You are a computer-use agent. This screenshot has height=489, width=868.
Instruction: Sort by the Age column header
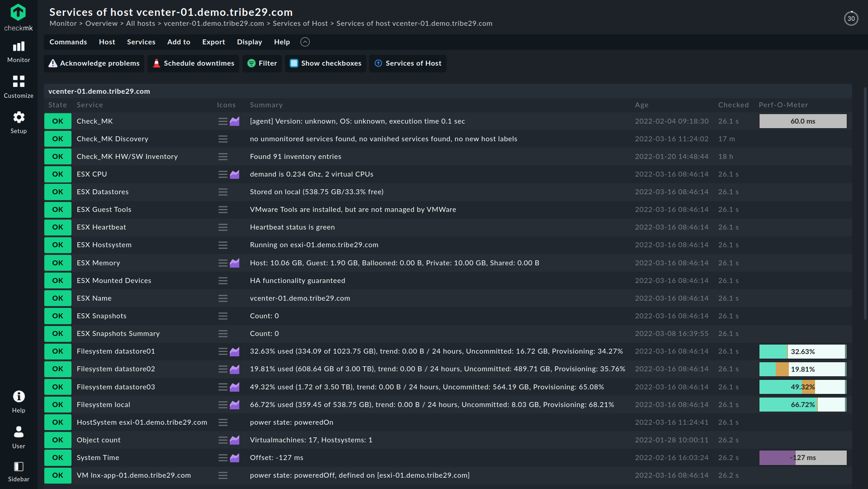point(641,105)
